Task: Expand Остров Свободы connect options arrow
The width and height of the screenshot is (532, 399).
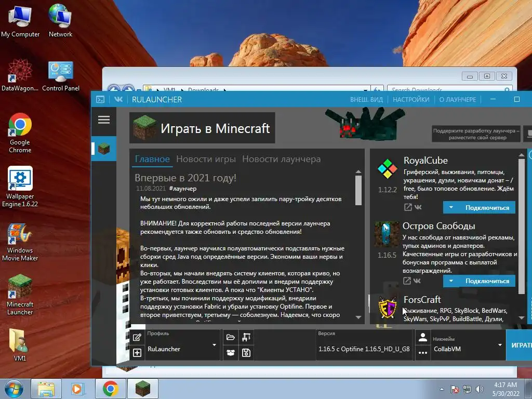Action: click(451, 281)
